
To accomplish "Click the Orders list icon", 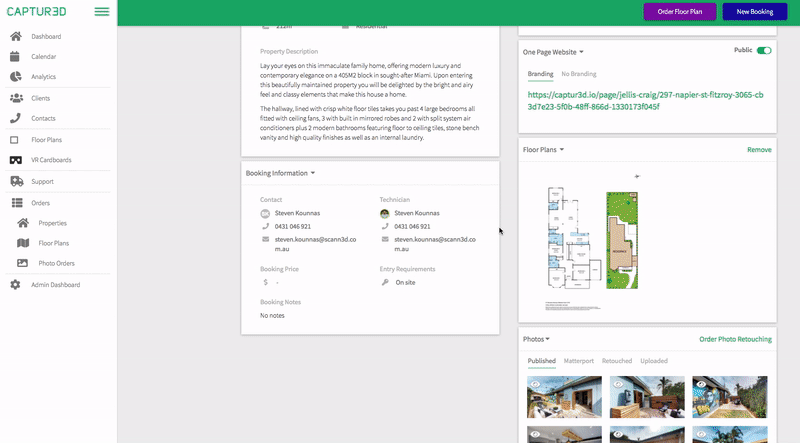I will 17,203.
